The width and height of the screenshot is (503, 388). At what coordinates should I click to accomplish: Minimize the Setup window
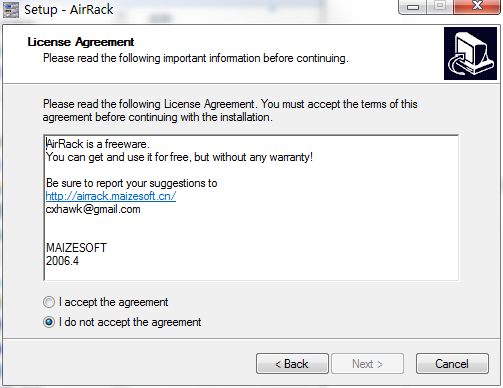coord(413,7)
